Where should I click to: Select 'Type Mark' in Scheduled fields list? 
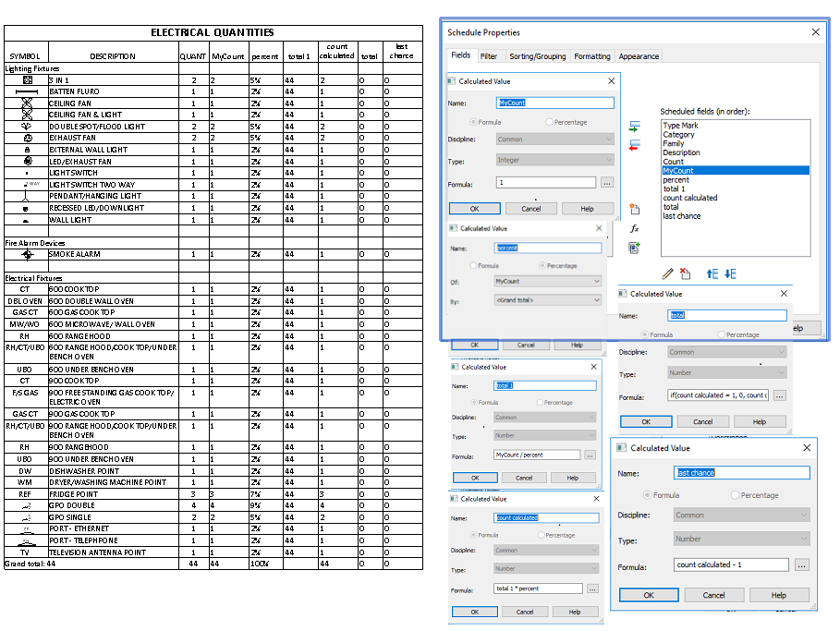pos(680,126)
